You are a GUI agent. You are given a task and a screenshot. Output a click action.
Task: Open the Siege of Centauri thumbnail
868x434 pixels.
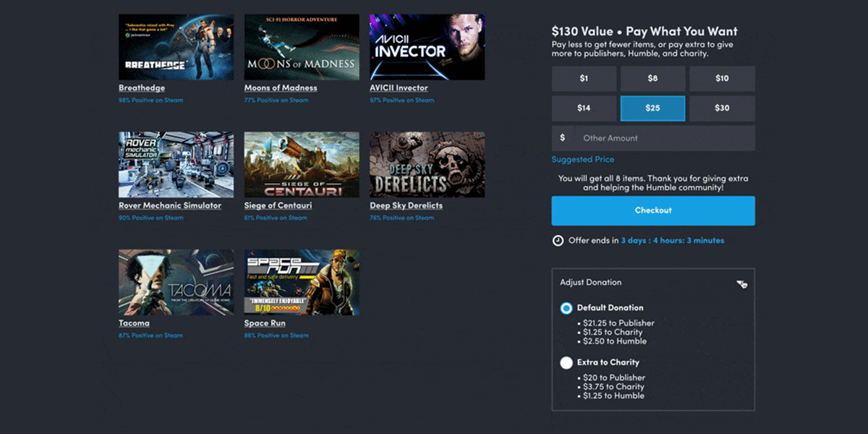coord(302,164)
